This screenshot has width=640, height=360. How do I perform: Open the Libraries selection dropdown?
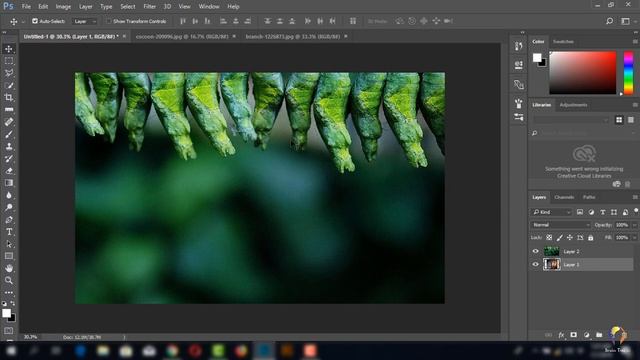click(571, 120)
